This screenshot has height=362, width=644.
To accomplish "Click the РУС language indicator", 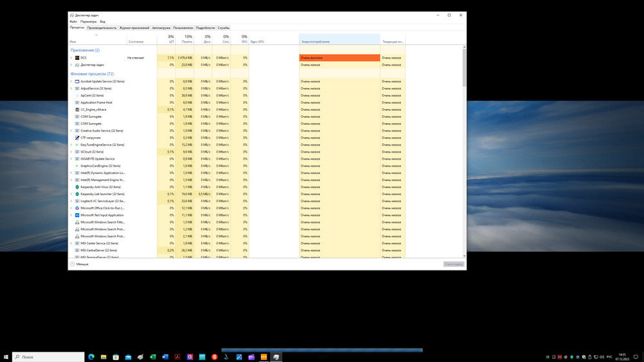I will point(609,357).
